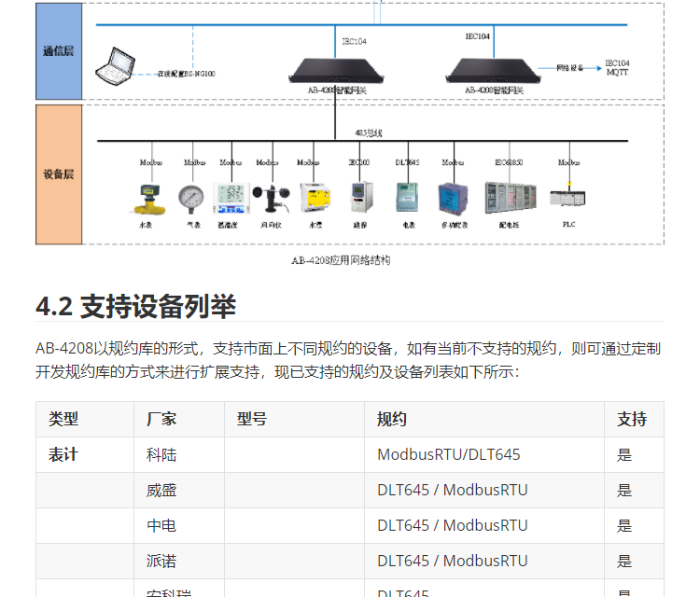Click the 厂家 column header
This screenshot has height=597, width=700.
(x=179, y=419)
